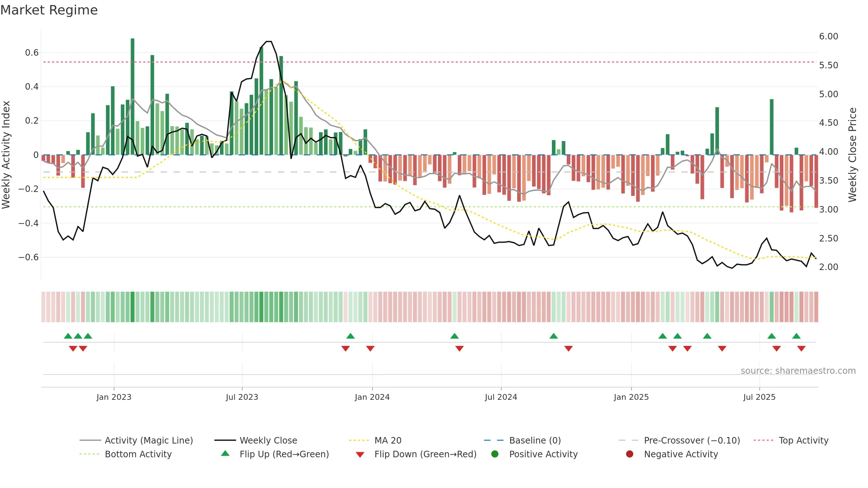The height and width of the screenshot is (488, 868).
Task: Toggle Pre-Crossover (−0.10) legend entry
Action: pos(679,440)
